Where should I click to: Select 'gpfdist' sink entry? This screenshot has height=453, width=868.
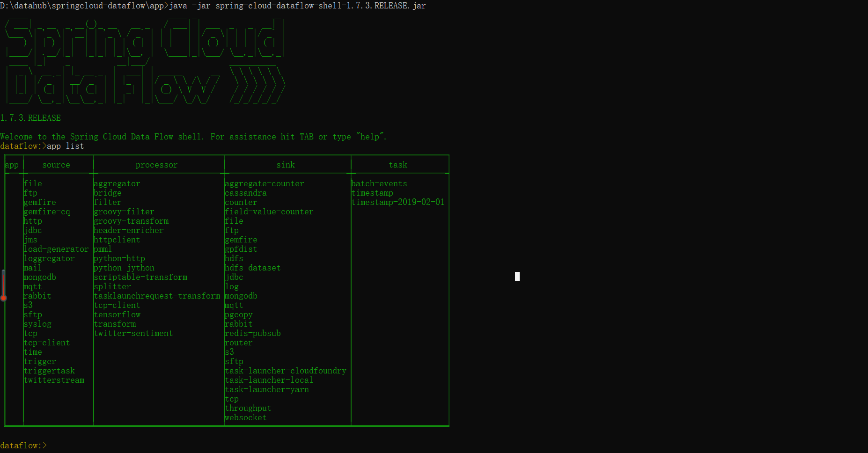click(x=241, y=249)
